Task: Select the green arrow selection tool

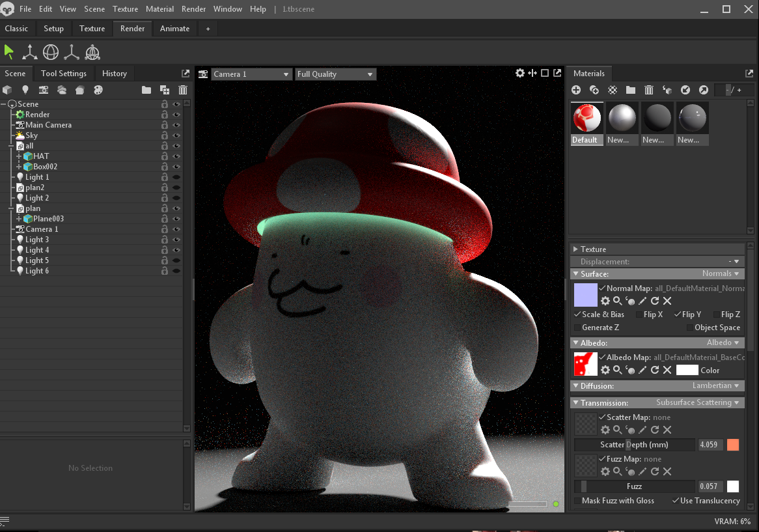Action: tap(9, 52)
